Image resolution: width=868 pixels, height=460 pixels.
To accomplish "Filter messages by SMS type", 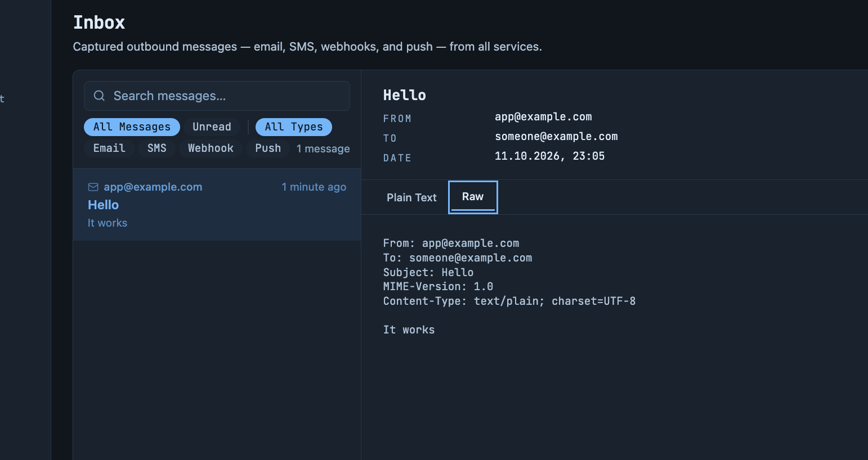I will tap(156, 148).
